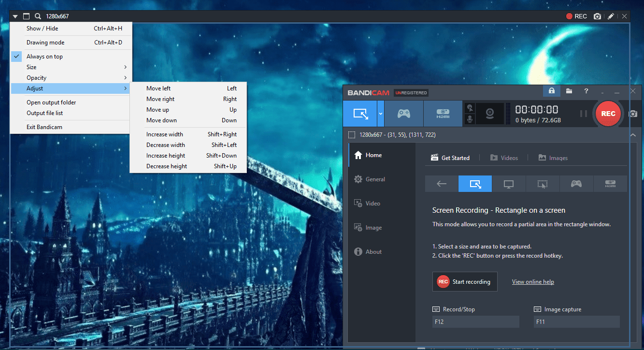This screenshot has width=644, height=350.
Task: Open the About section
Action: 382,252
